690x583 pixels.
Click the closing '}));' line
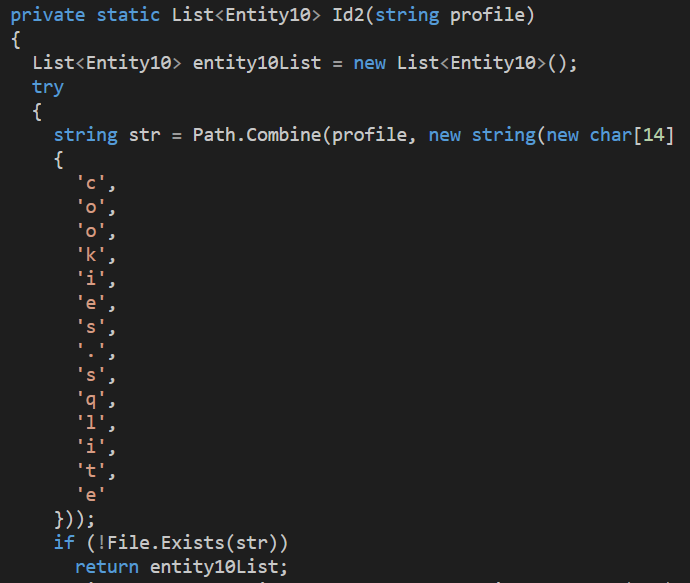pyautogui.click(x=74, y=519)
